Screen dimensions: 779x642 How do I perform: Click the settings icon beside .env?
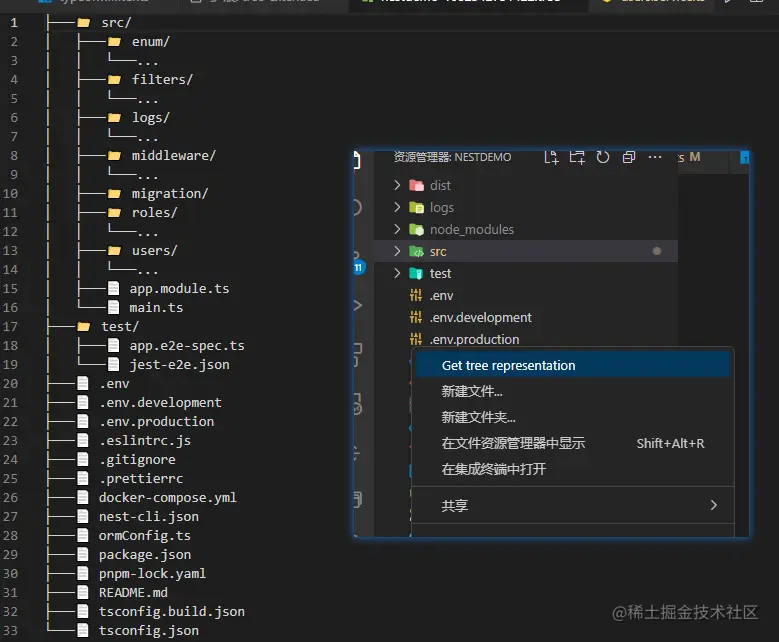416,295
